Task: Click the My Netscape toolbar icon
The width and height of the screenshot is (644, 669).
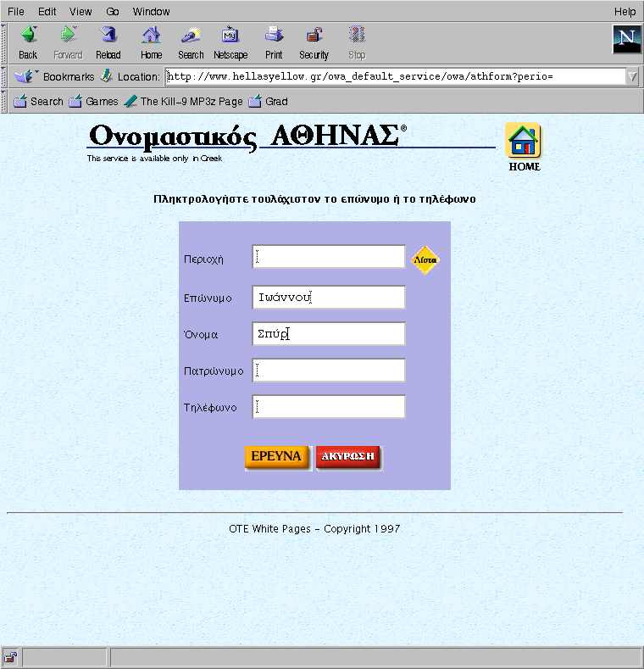Action: click(230, 35)
